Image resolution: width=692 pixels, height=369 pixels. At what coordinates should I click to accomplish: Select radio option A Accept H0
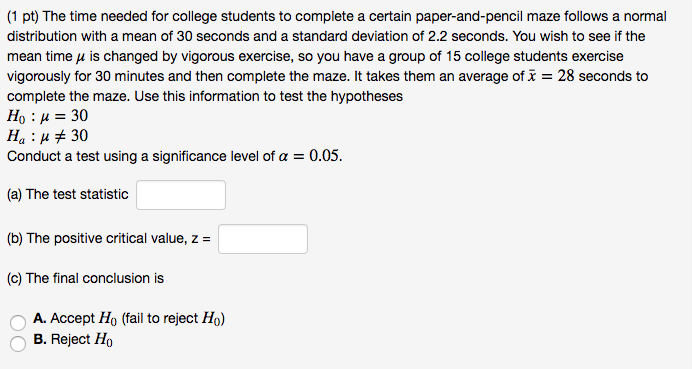tap(18, 322)
